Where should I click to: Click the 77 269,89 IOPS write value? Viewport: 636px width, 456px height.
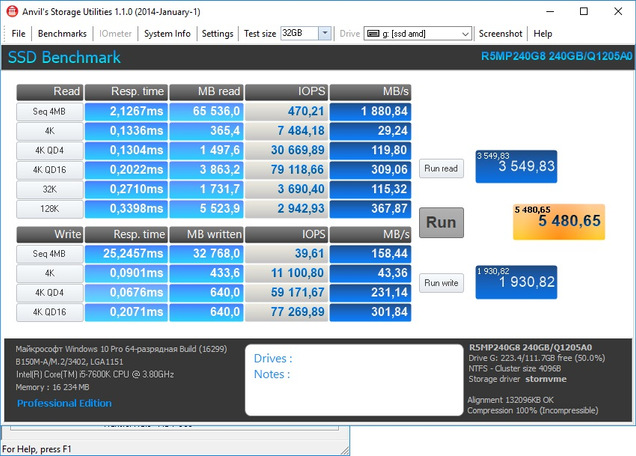pos(286,312)
